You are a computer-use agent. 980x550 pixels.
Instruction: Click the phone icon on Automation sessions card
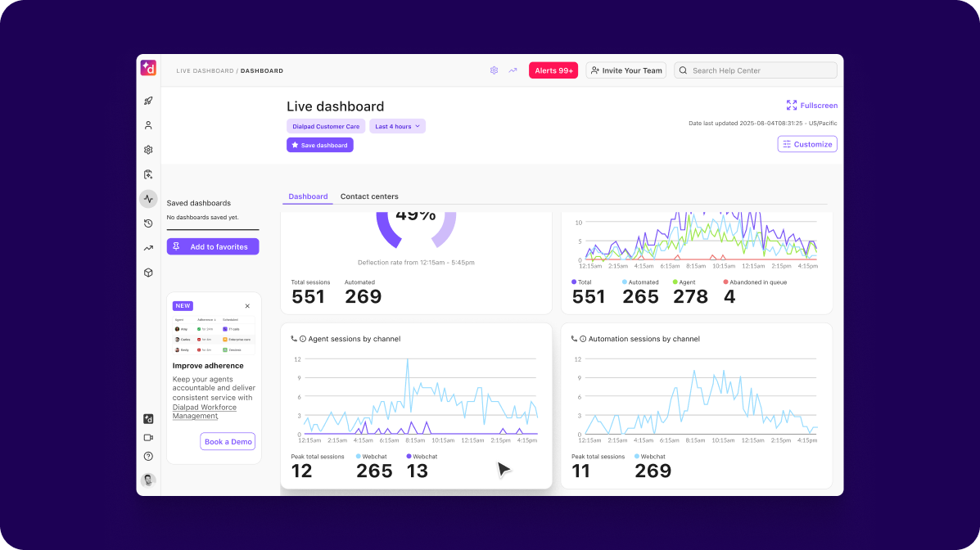[x=575, y=339]
